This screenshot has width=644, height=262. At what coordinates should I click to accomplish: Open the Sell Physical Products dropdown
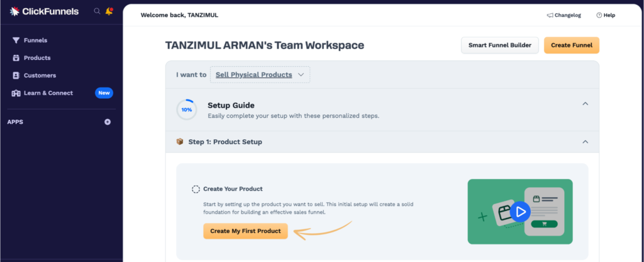(x=260, y=75)
